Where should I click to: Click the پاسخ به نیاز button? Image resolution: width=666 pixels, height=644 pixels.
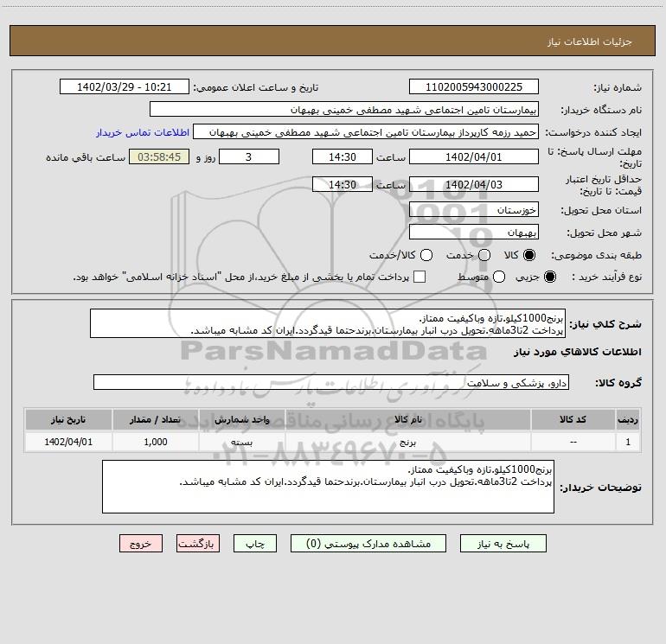pyautogui.click(x=503, y=544)
